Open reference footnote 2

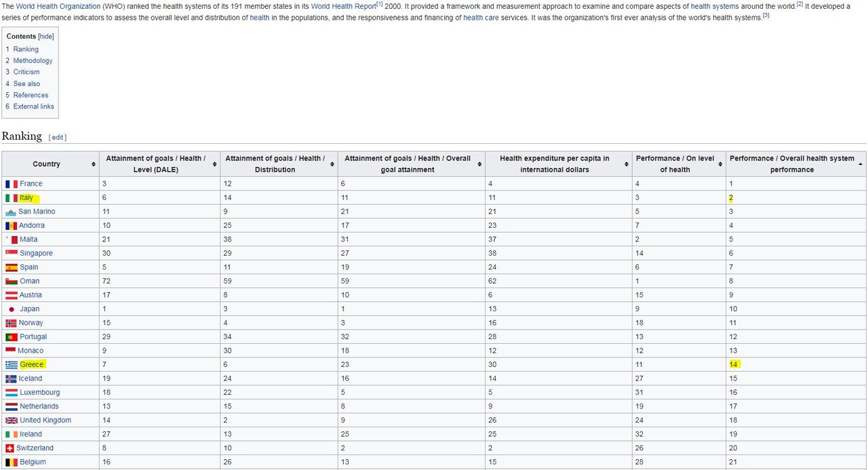point(800,4)
